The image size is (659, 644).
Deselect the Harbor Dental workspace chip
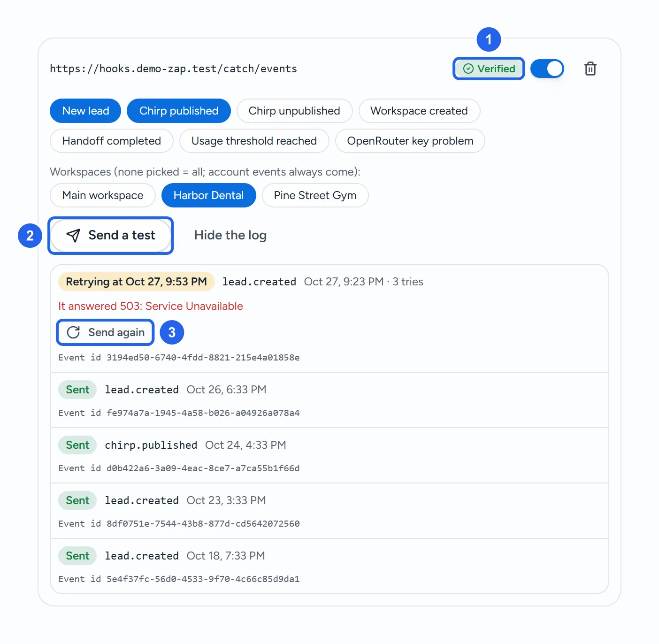pos(208,195)
